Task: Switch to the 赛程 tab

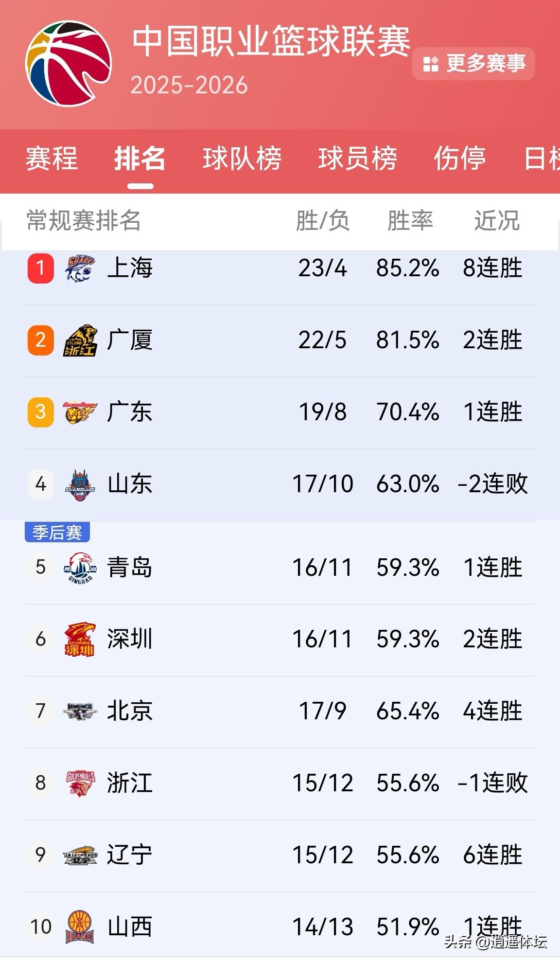Action: (x=50, y=160)
